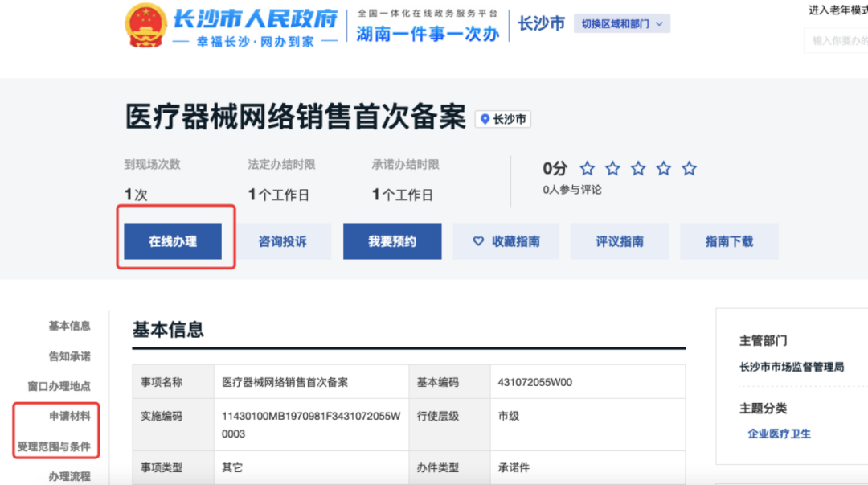
Task: Click the fourth star rating control
Action: point(663,168)
